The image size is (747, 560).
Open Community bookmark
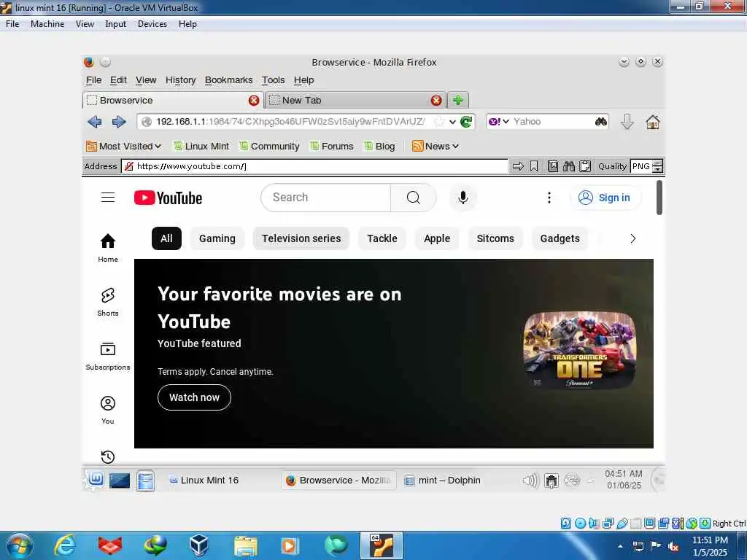pyautogui.click(x=269, y=146)
